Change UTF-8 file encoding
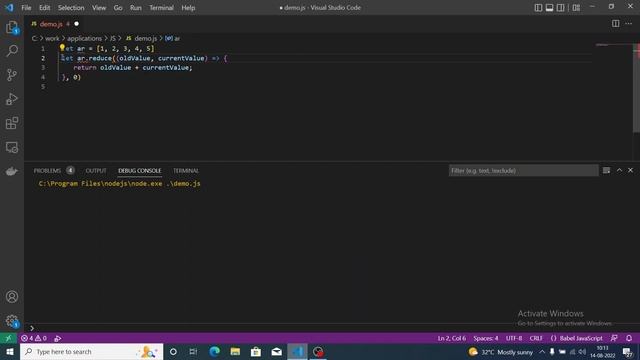Viewport: 640px width, 360px height. [514, 338]
